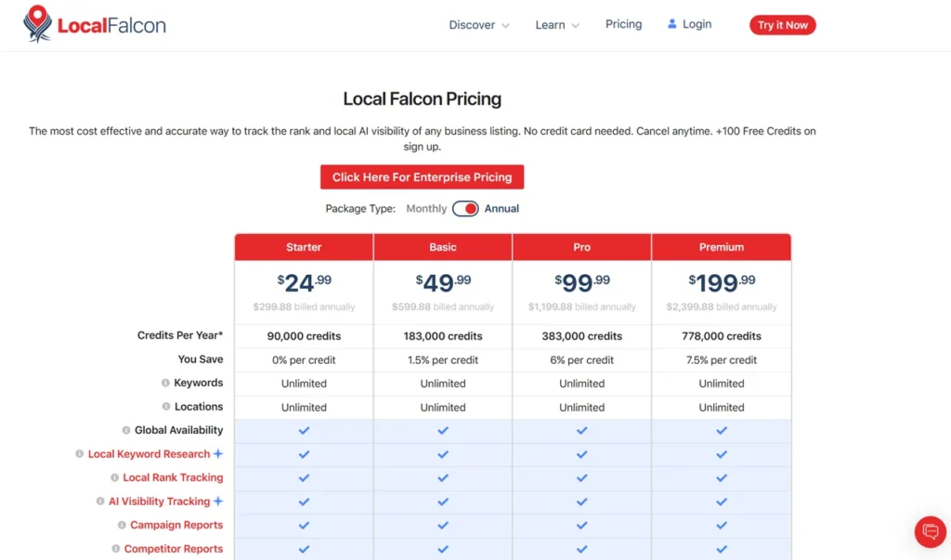Open AI Visibility Tracking link
The image size is (951, 560).
pos(159,501)
